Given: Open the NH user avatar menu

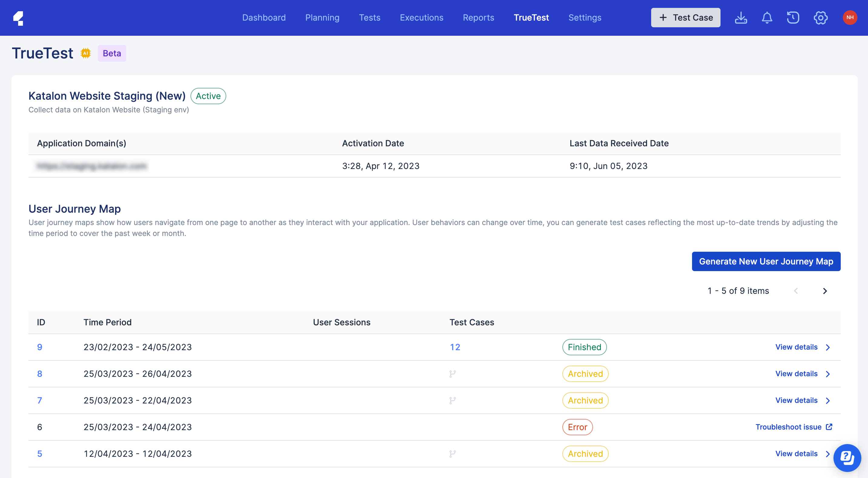Looking at the screenshot, I should pyautogui.click(x=850, y=18).
